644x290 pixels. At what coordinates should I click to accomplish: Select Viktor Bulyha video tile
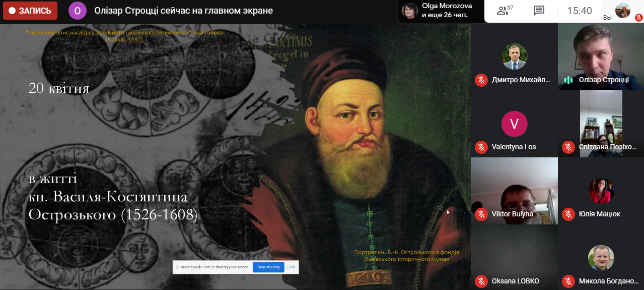point(514,191)
